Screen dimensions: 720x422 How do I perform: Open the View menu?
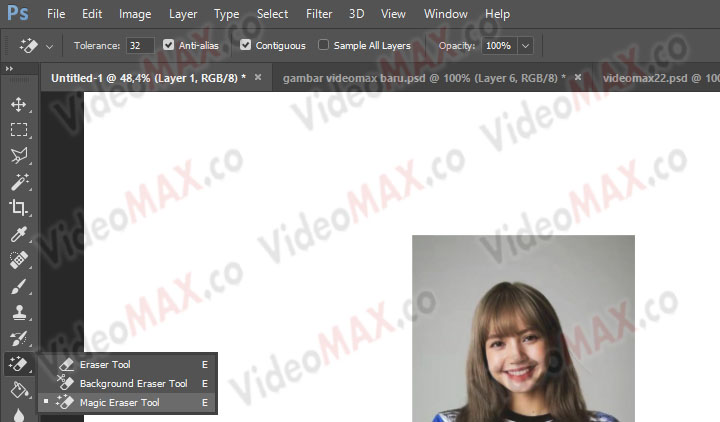(393, 14)
